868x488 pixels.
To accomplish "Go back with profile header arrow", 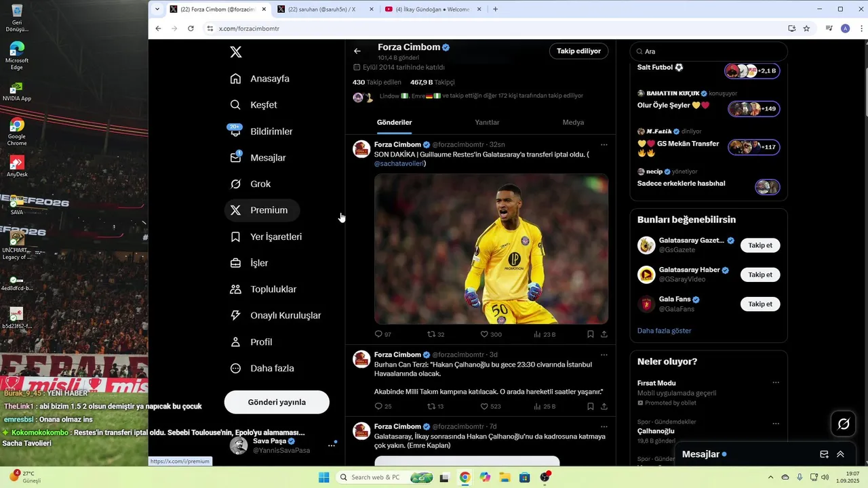I will tap(357, 51).
